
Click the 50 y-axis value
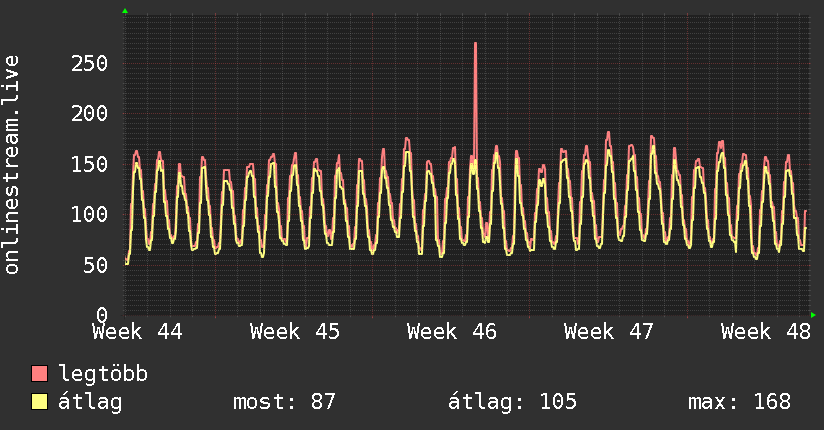pos(96,265)
